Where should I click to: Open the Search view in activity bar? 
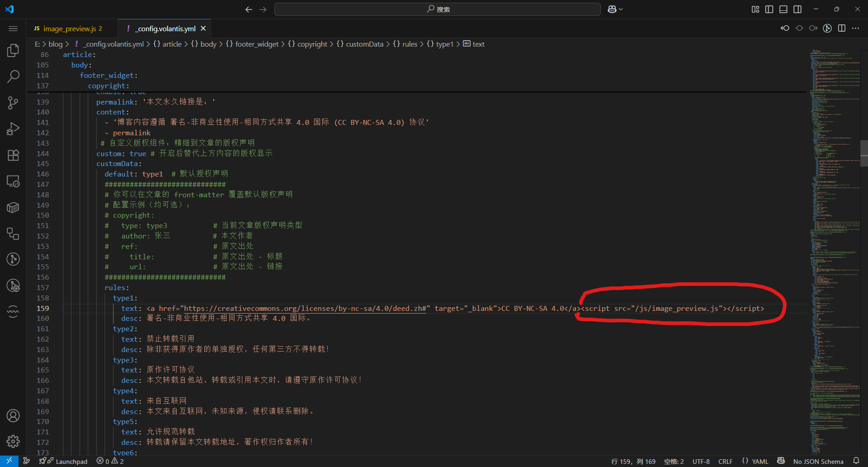(13, 76)
